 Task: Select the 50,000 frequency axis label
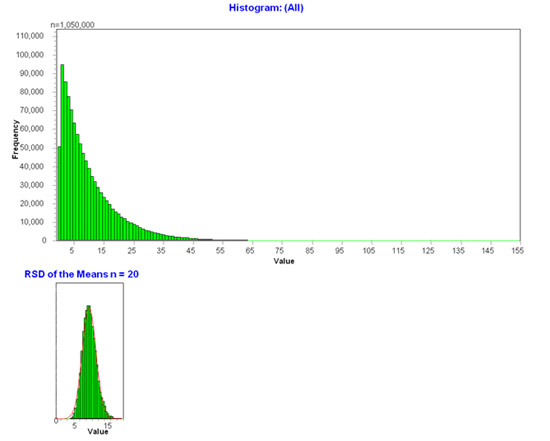pos(32,148)
